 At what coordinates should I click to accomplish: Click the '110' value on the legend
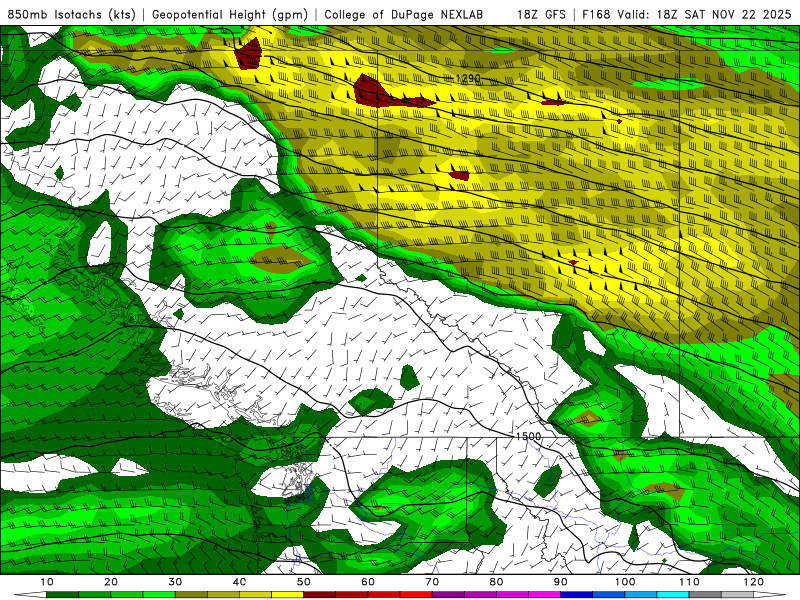pyautogui.click(x=689, y=582)
